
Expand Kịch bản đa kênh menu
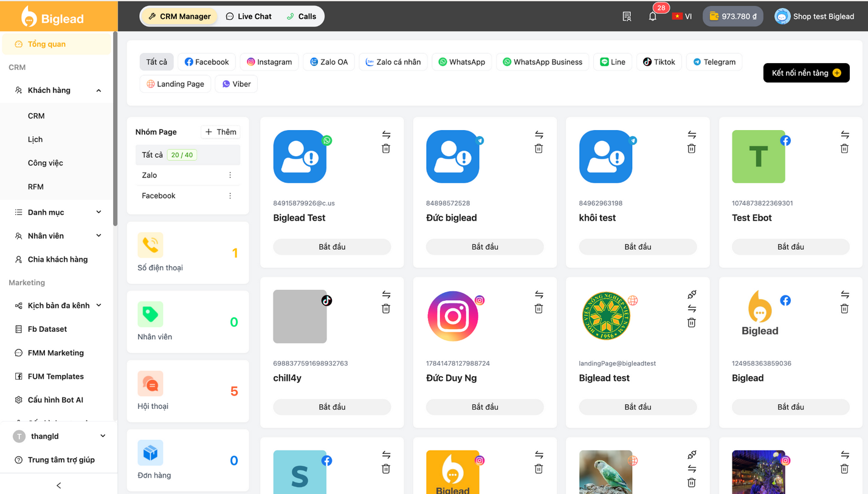coord(57,306)
